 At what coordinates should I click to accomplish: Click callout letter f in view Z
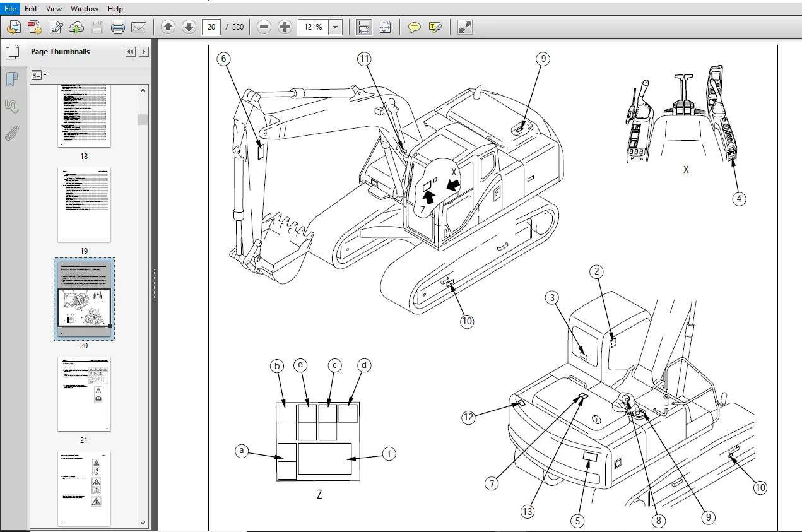[x=390, y=453]
